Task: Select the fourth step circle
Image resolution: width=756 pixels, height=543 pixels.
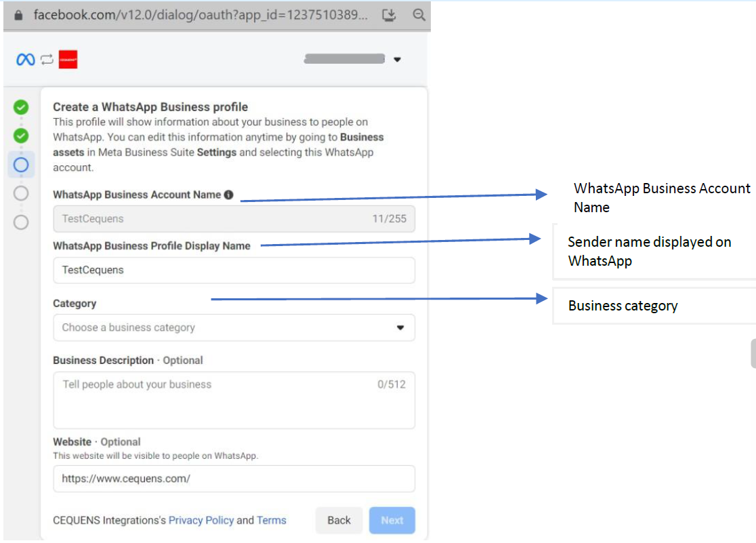Action: (x=21, y=194)
